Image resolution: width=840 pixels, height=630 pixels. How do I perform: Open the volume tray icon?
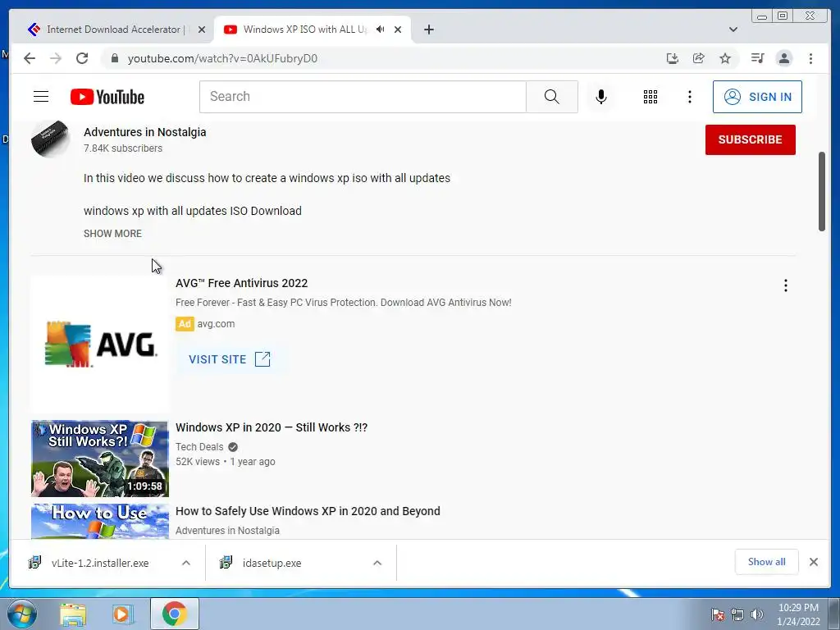[x=757, y=614]
